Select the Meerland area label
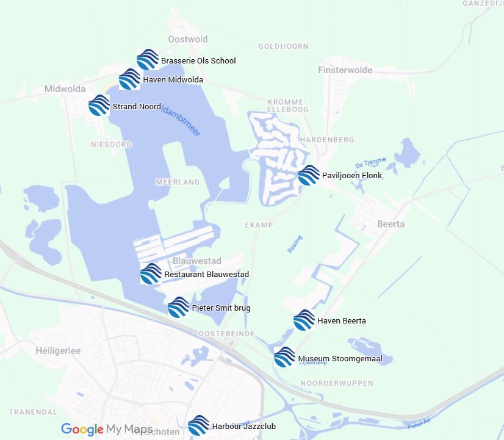504x440 pixels. (178, 182)
